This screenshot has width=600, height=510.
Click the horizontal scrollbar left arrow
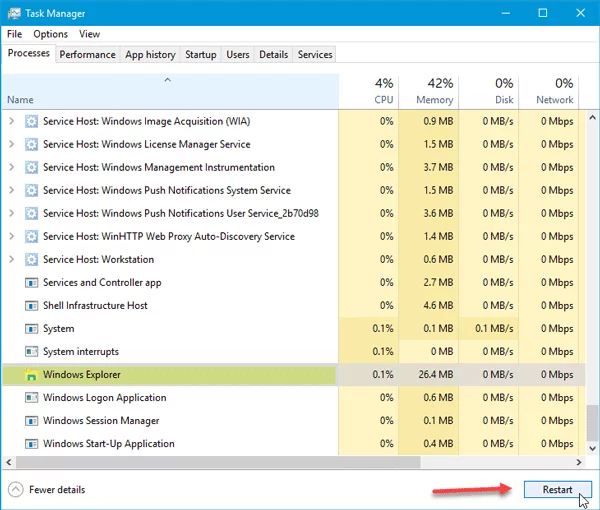click(x=8, y=462)
